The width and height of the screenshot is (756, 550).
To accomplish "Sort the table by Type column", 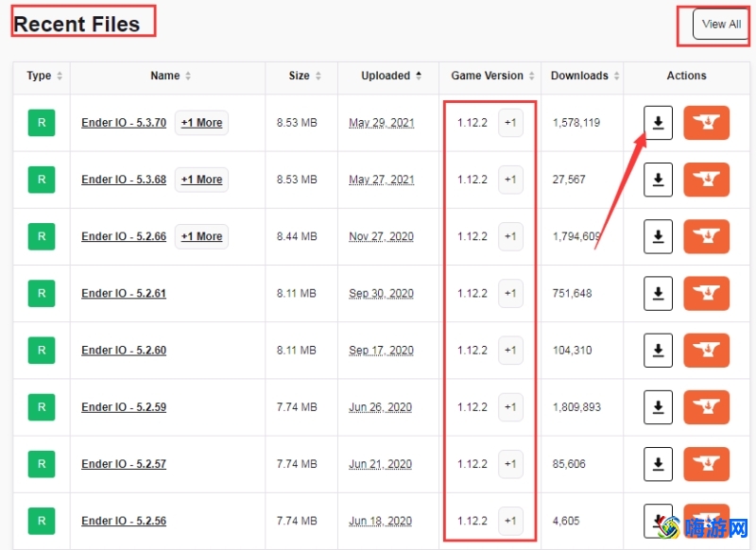I will (x=44, y=76).
